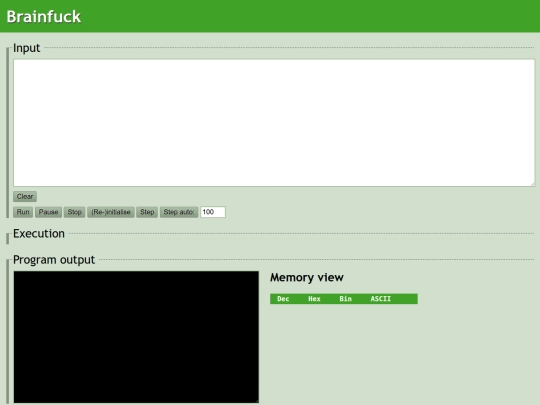The height and width of the screenshot is (405, 540).
Task: Click the (Re-)initialise button
Action: (111, 212)
